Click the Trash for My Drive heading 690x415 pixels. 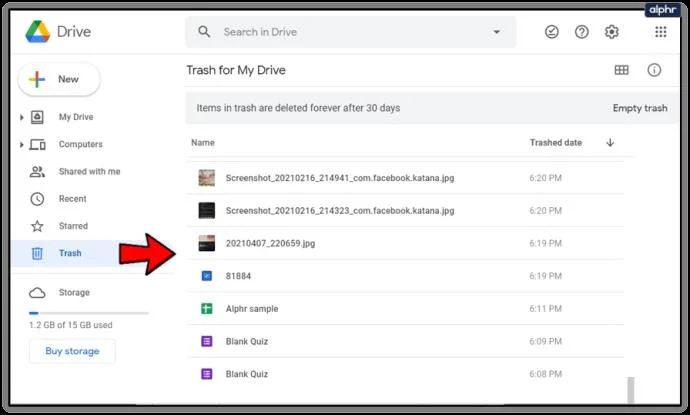236,70
